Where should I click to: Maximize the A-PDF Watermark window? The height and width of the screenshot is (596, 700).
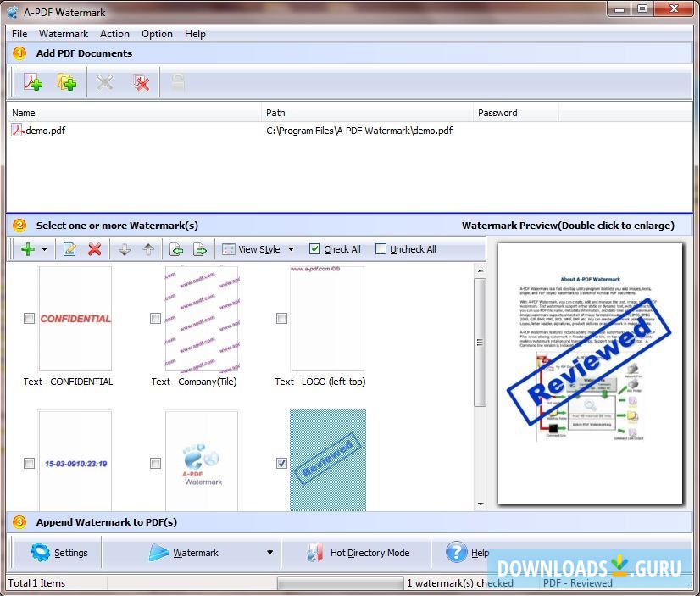[642, 9]
